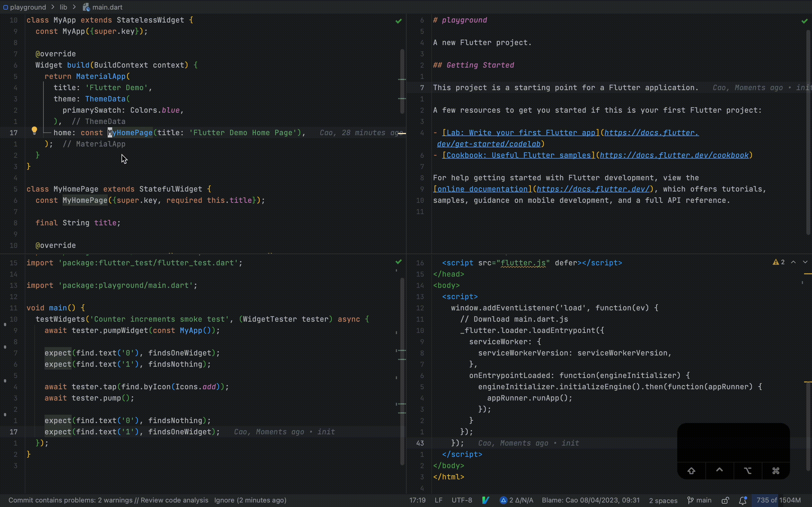Toggle the Option key in key overlay

[x=748, y=471]
